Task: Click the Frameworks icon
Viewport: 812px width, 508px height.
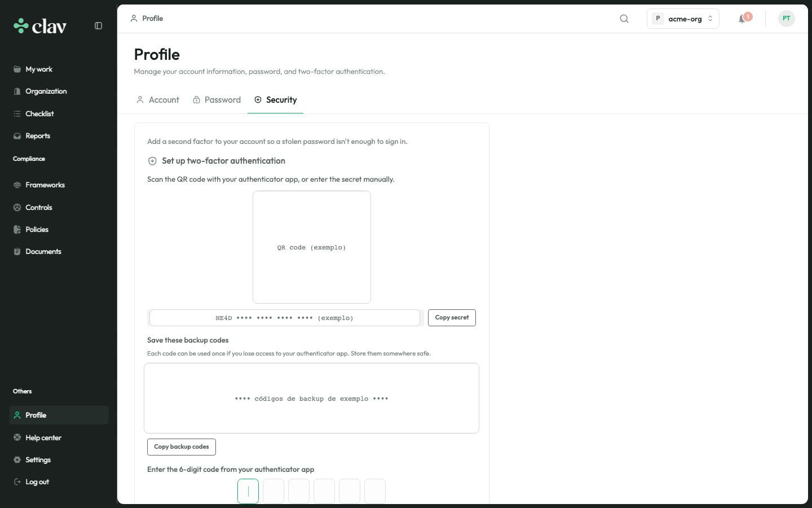Action: click(17, 185)
